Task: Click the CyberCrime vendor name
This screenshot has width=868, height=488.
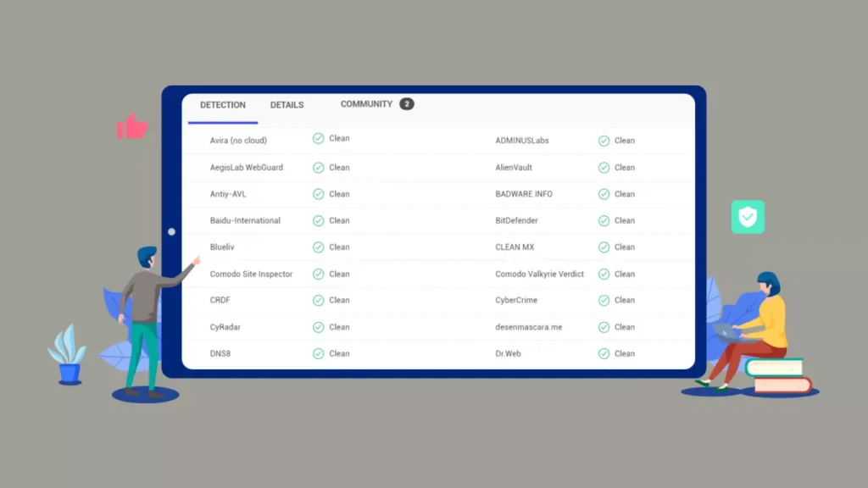Action: [516, 301]
